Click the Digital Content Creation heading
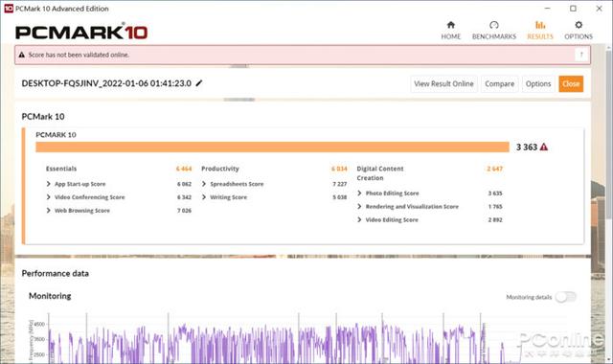This screenshot has width=613, height=364. pos(380,173)
